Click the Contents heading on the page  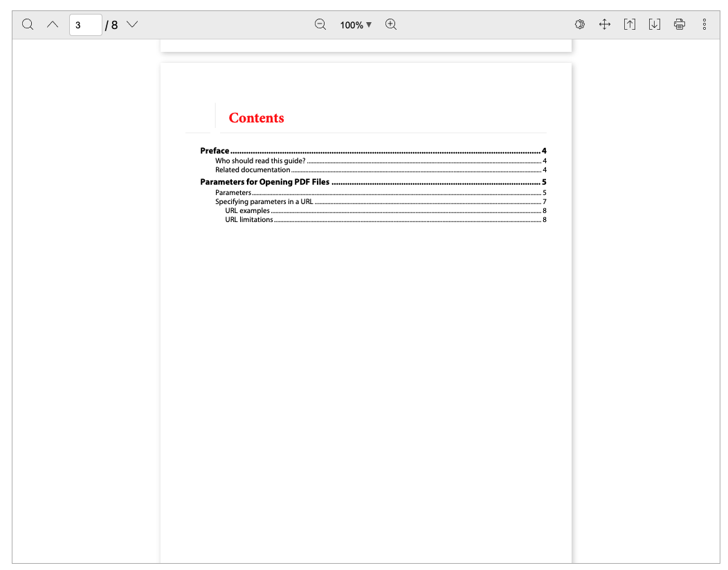(256, 118)
